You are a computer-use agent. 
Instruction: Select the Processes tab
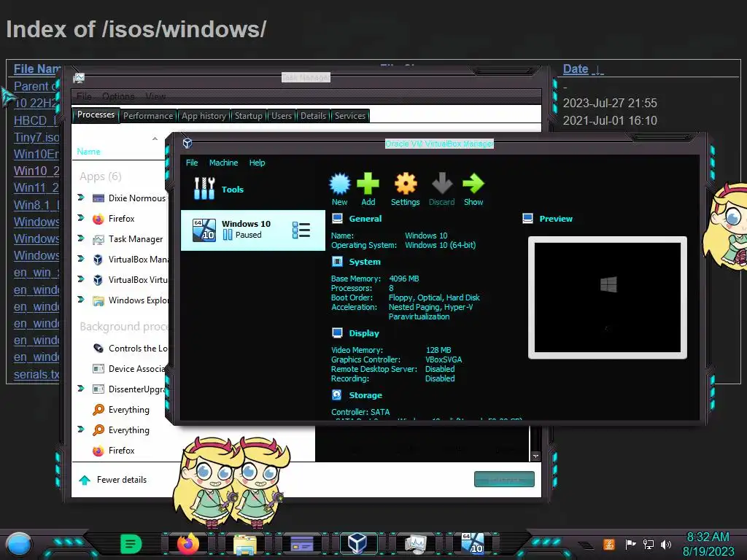[x=96, y=114]
